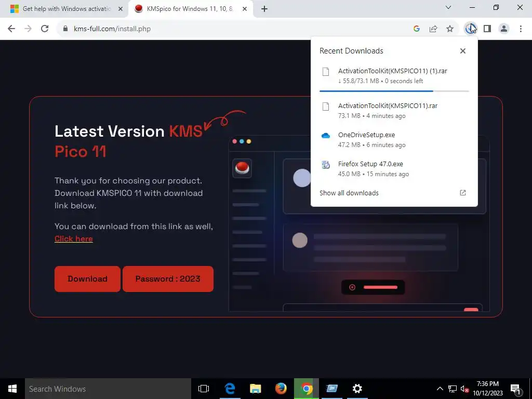Click the network status tray icon

[453, 389]
